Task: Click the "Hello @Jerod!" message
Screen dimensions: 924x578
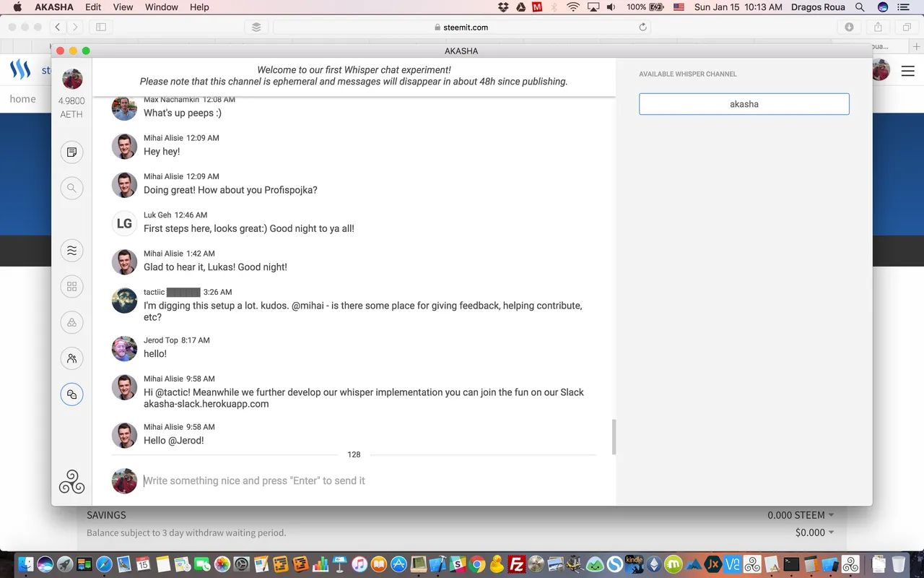Action: [x=174, y=441]
